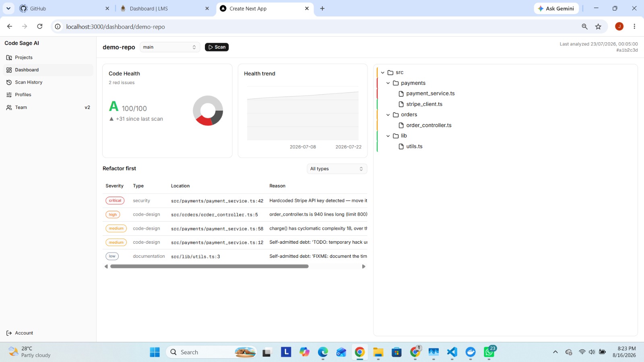Switch to the GitHub tab

(x=64, y=8)
